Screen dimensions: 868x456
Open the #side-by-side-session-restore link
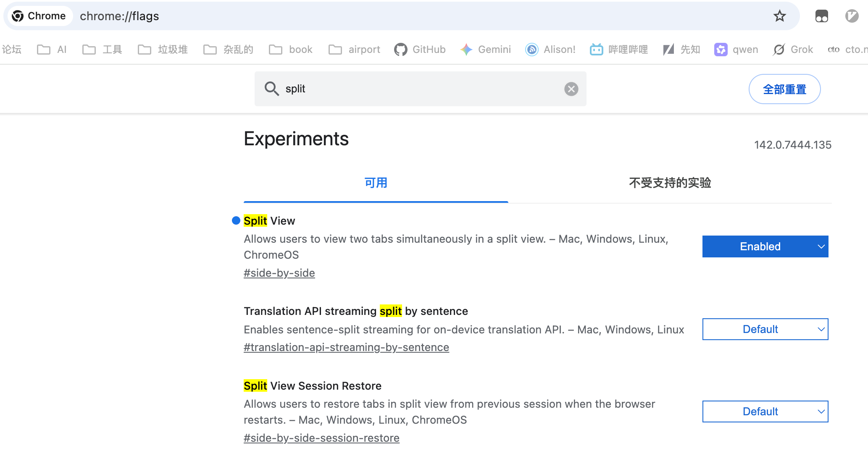(321, 438)
